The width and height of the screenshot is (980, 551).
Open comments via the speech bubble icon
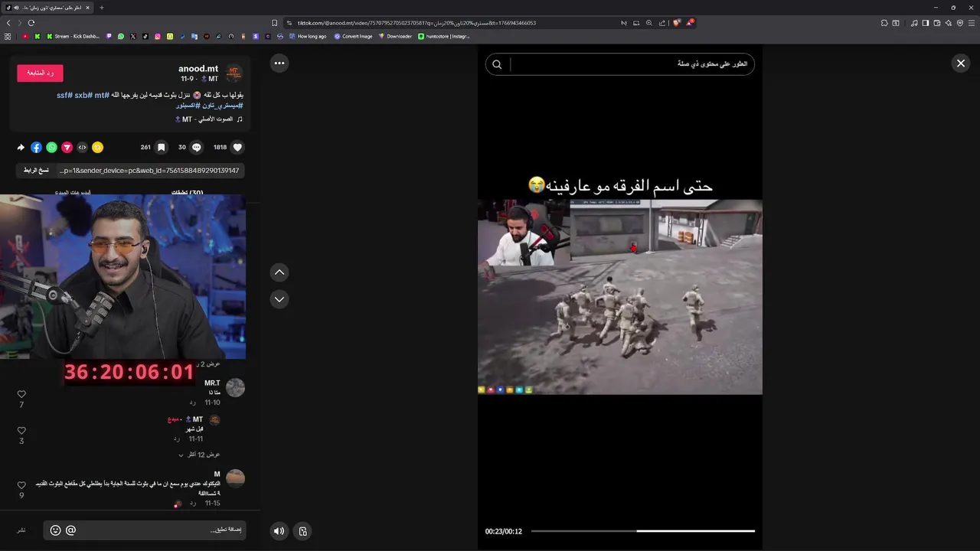click(x=197, y=147)
